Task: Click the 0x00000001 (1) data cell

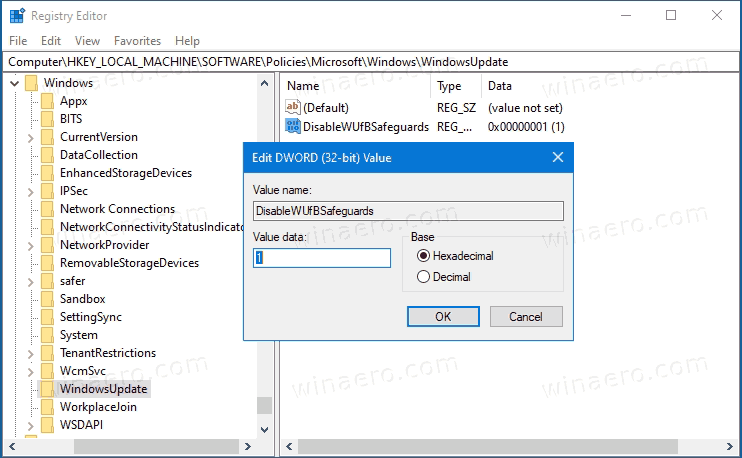Action: [x=526, y=127]
